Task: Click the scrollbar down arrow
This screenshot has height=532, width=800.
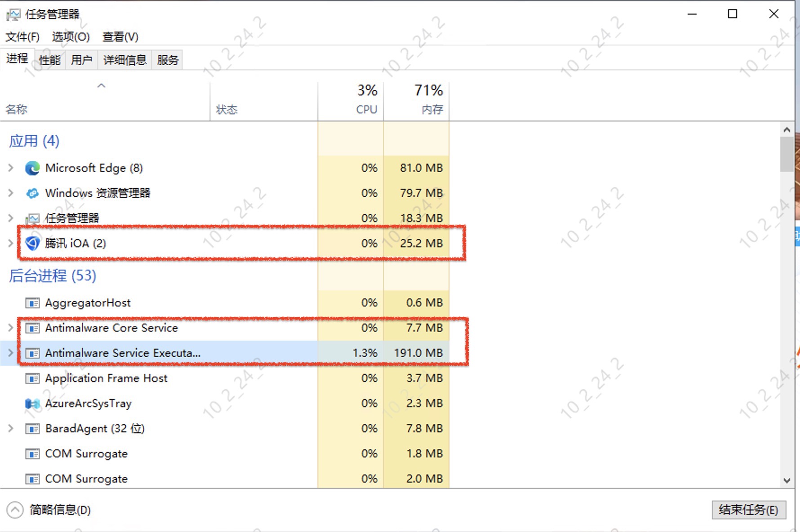Action: [x=787, y=480]
